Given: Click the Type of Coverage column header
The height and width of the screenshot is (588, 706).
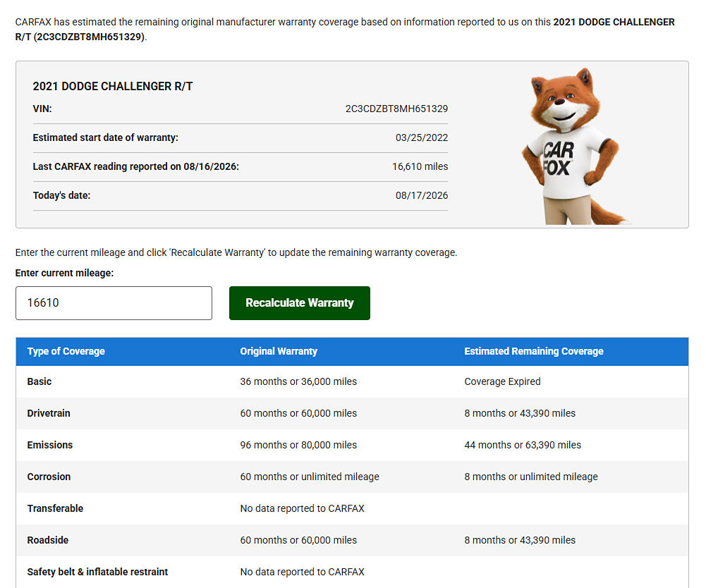Looking at the screenshot, I should coord(66,351).
